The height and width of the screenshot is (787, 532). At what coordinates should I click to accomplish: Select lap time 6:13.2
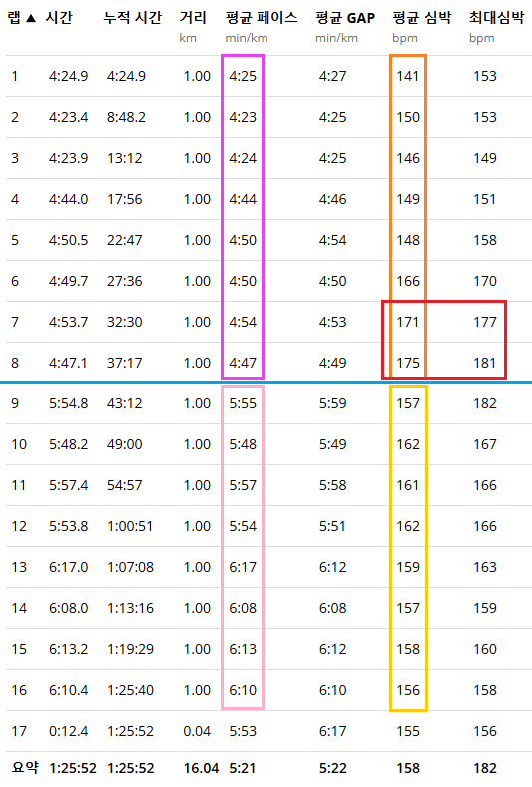[68, 649]
